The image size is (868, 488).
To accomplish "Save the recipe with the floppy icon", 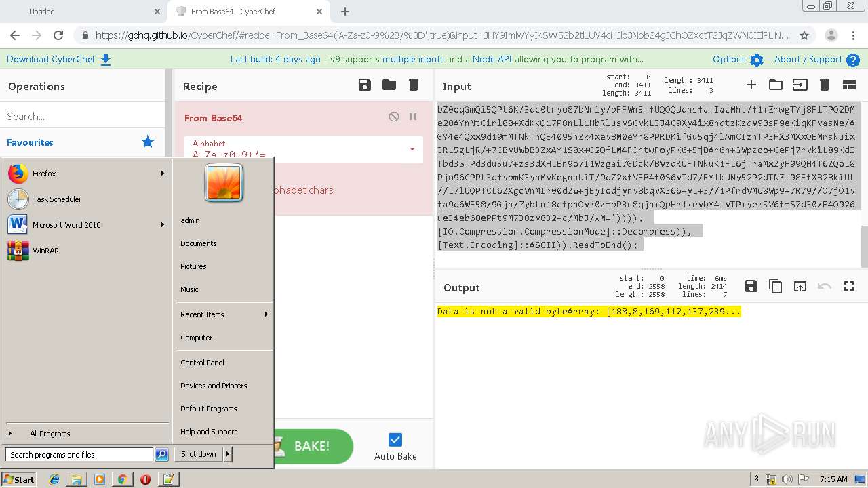I will [x=365, y=85].
